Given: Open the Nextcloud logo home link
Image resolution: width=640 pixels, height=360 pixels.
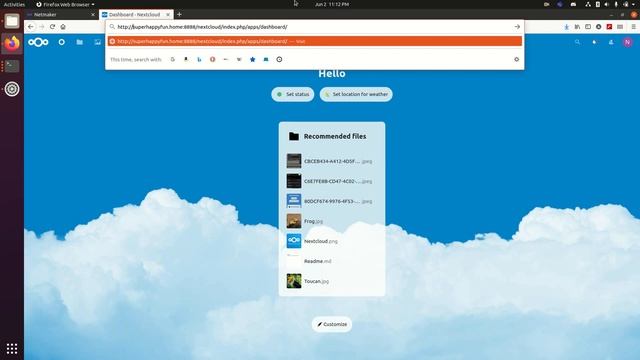Looking at the screenshot, I should 38,42.
